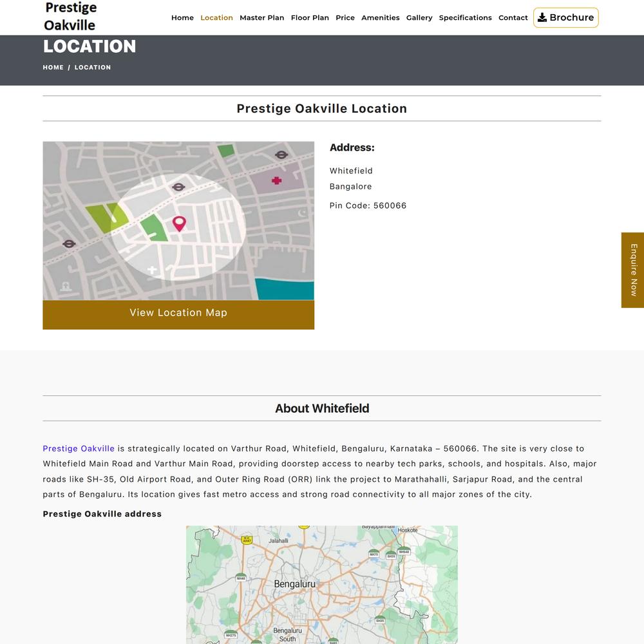
Task: Click the HOME breadcrumb link
Action: (x=53, y=68)
